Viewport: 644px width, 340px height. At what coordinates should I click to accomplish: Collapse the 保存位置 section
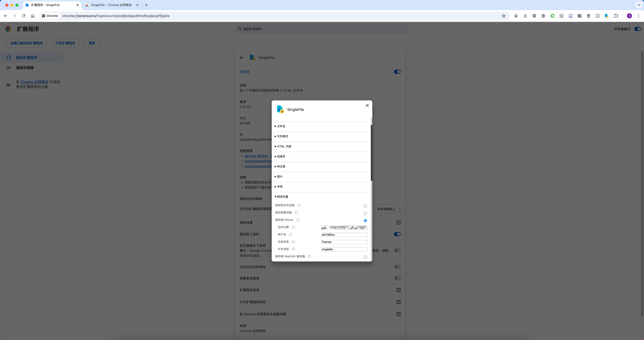click(x=281, y=197)
